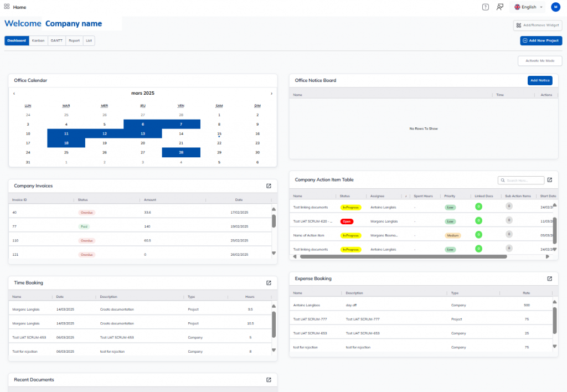The image size is (567, 392).
Task: Open the feedback chat icon
Action: click(500, 7)
